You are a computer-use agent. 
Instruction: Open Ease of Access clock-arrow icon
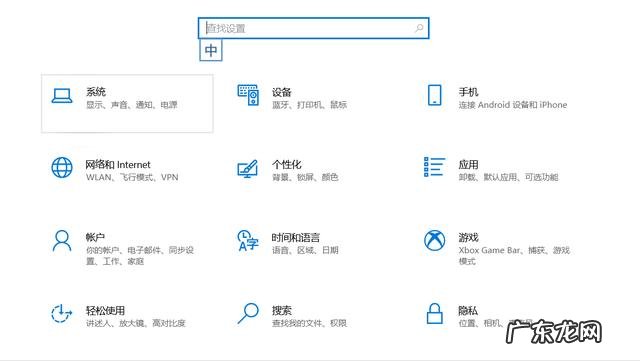point(62,314)
